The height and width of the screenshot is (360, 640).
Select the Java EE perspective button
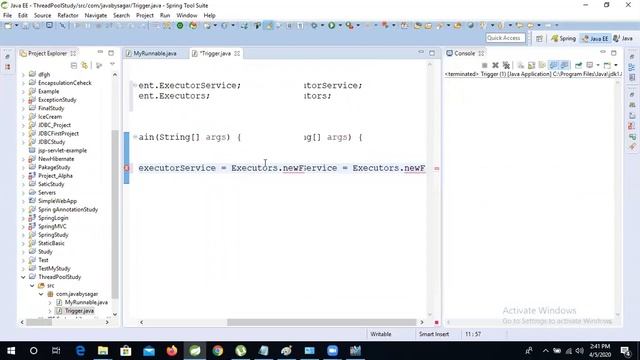595,38
